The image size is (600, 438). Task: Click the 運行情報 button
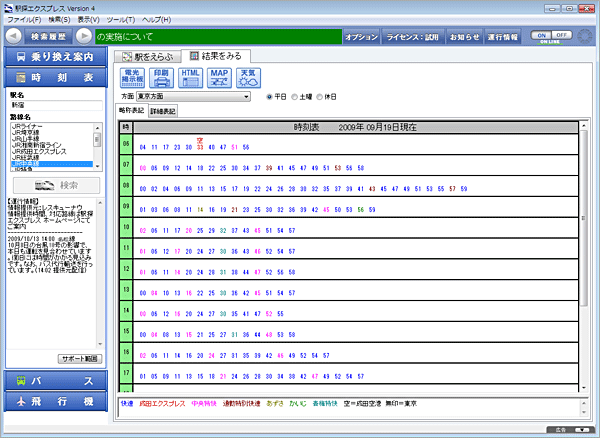tap(502, 36)
